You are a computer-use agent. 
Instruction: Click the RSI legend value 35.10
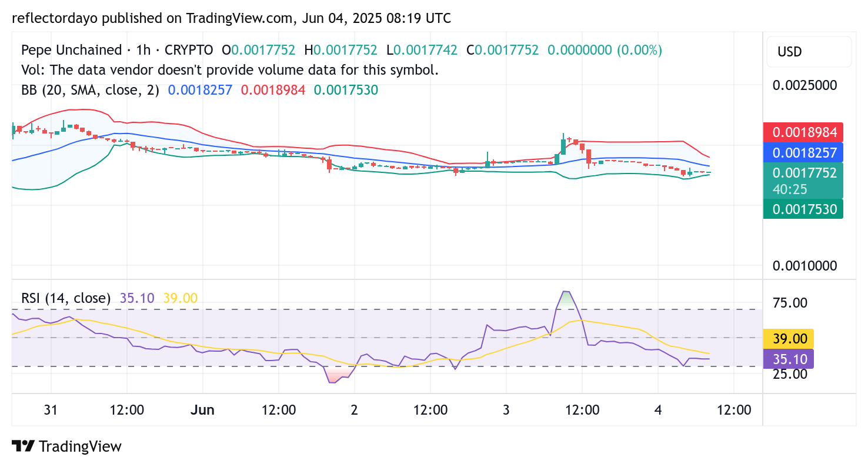click(x=137, y=298)
